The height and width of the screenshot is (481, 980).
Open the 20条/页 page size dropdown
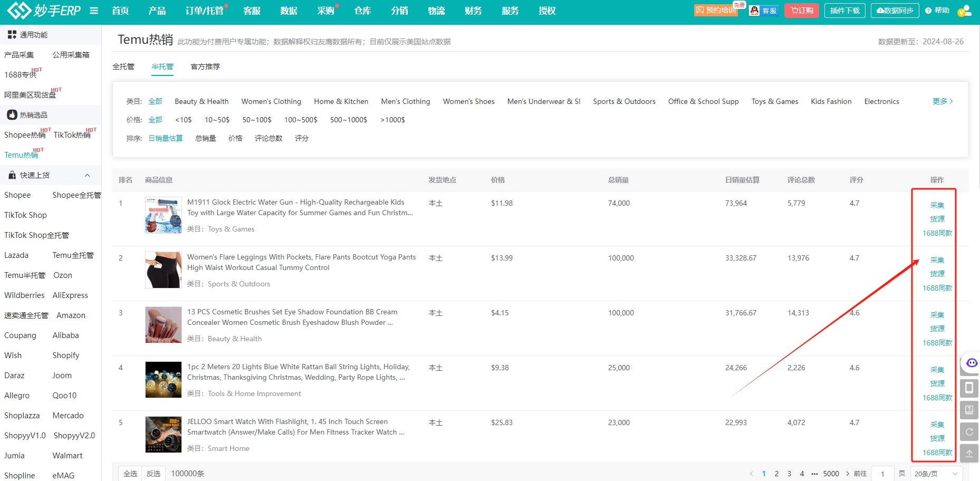(936, 474)
